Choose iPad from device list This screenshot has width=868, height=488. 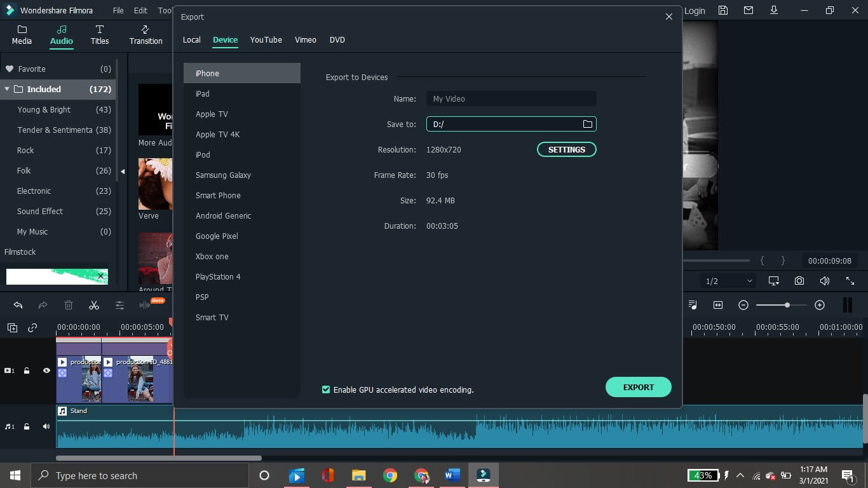(x=242, y=93)
